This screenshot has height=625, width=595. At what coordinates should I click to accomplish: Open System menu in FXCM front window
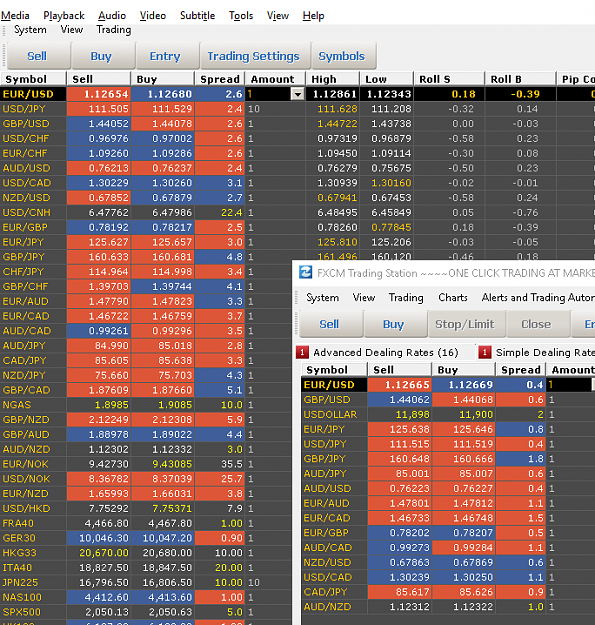click(x=322, y=298)
